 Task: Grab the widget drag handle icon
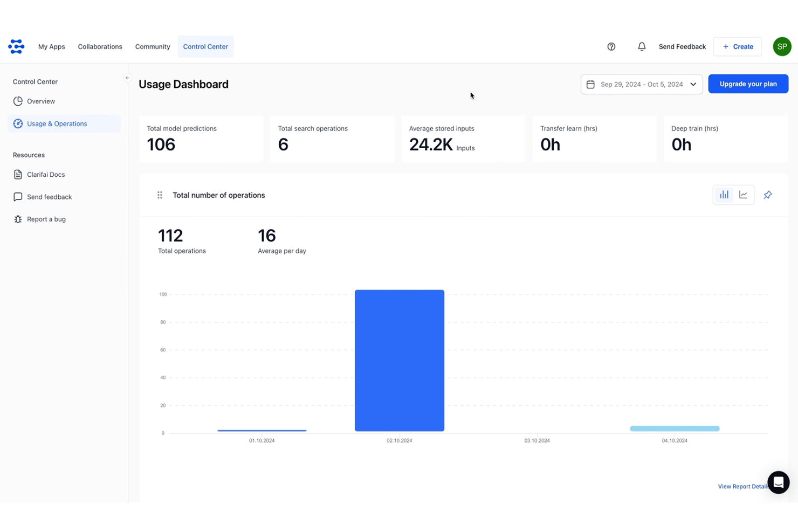point(160,195)
